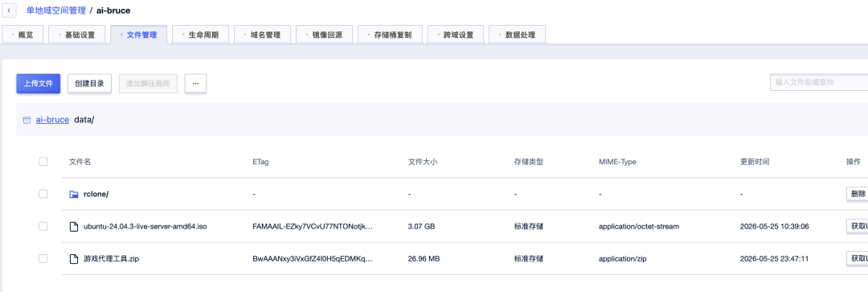Click the rclone folder icon
Image resolution: width=868 pixels, height=292 pixels.
coord(74,195)
